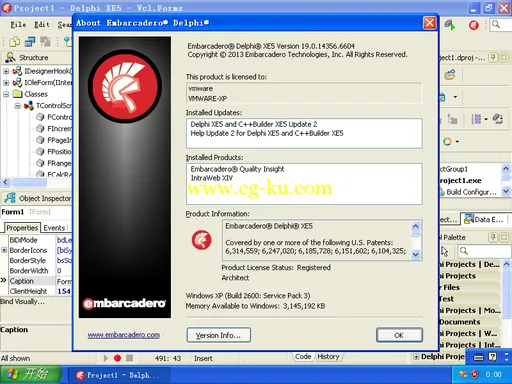512x384 pixels.
Task: Click the macro stop square button
Action: pos(130,358)
